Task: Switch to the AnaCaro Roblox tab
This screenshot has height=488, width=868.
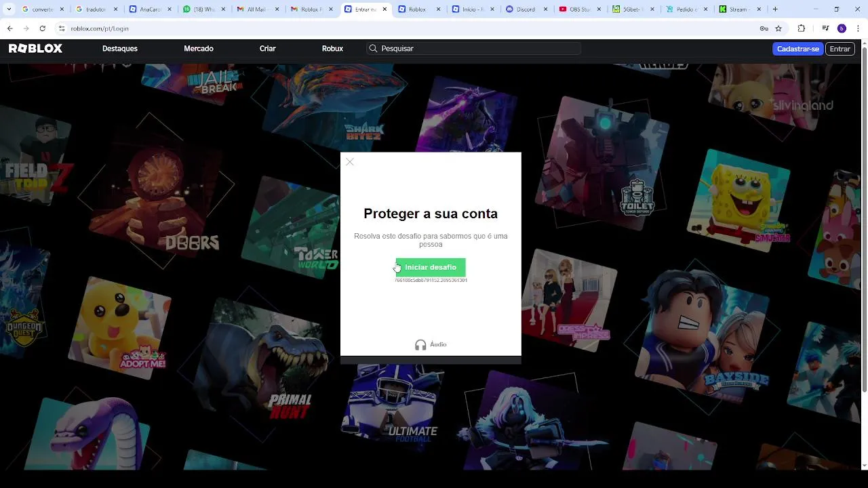Action: pos(150,9)
